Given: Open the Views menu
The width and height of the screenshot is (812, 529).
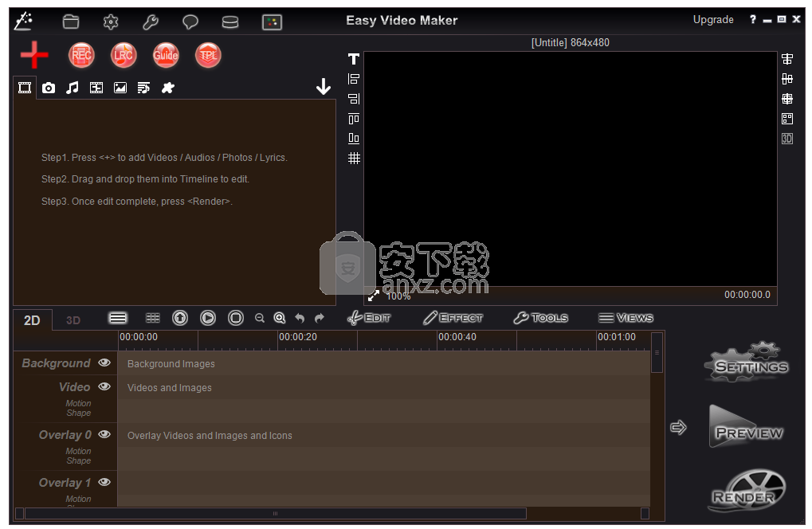Looking at the screenshot, I should (x=626, y=318).
